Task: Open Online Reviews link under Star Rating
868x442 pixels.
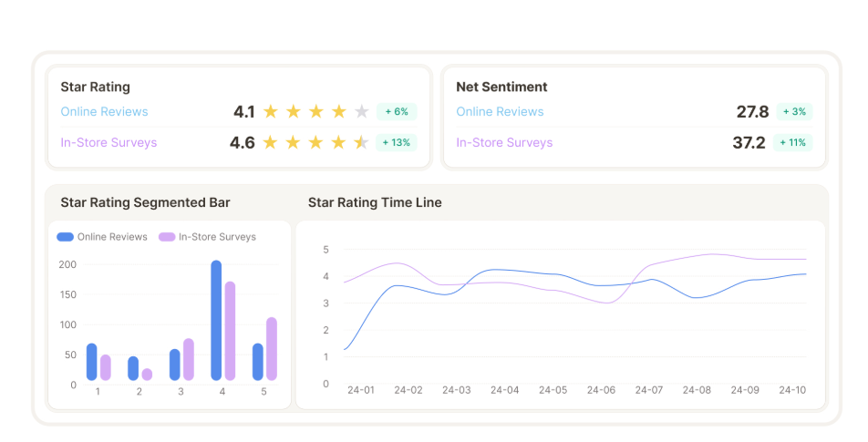Action: pyautogui.click(x=105, y=112)
